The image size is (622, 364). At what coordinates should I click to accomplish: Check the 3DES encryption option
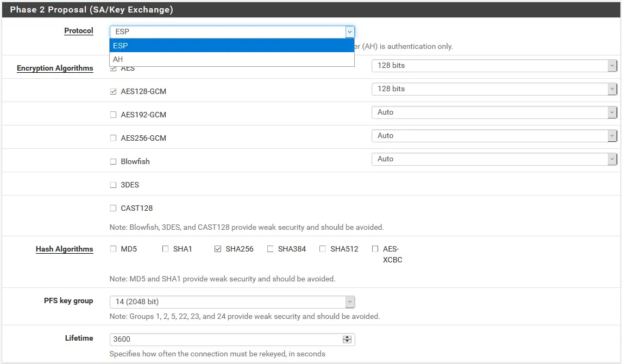point(113,185)
